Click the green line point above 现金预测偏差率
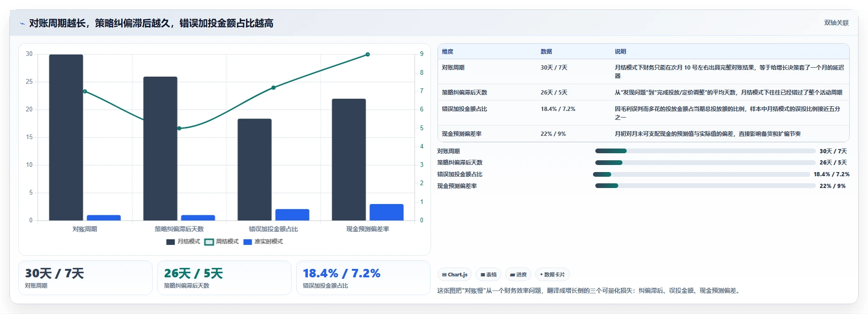 [368, 55]
